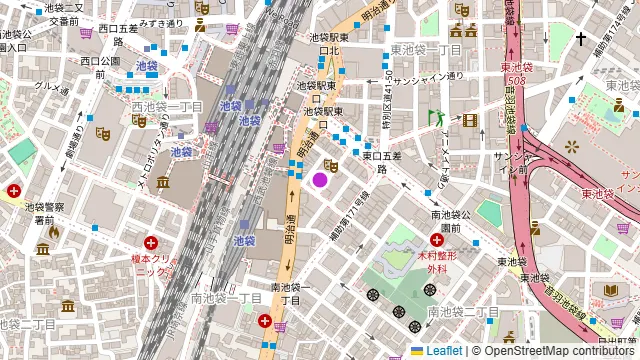
Task: Click the 特別区道41-50 road label
Action: coord(388,100)
